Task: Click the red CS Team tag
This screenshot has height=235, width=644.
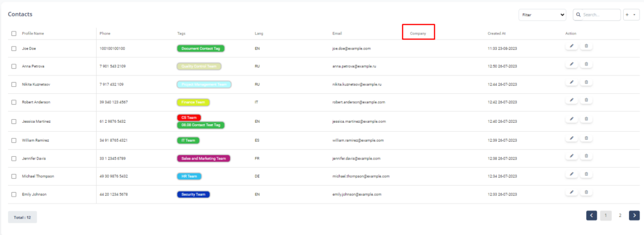Action: click(189, 118)
